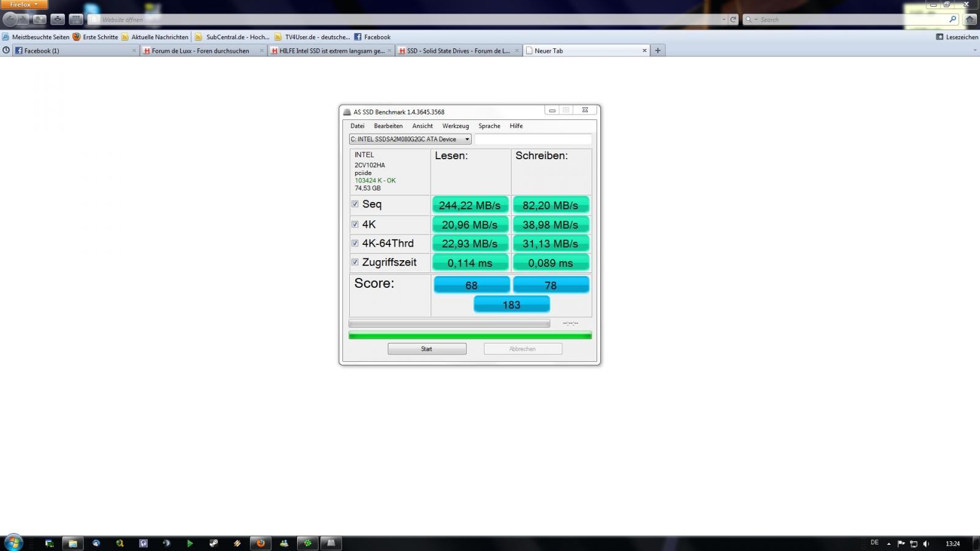Viewport: 980px width, 551px height.
Task: Click the Firefox forward navigation arrow
Action: click(x=24, y=20)
